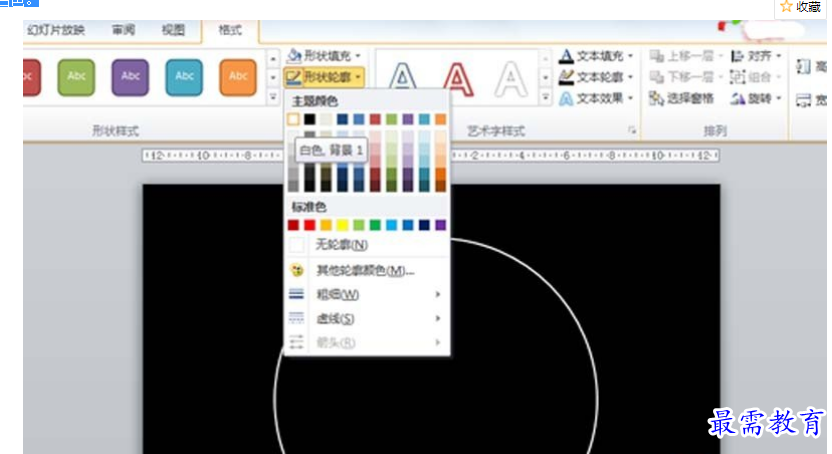This screenshot has height=454, width=832.
Task: Select the teal Abc shape style
Action: pyautogui.click(x=184, y=77)
